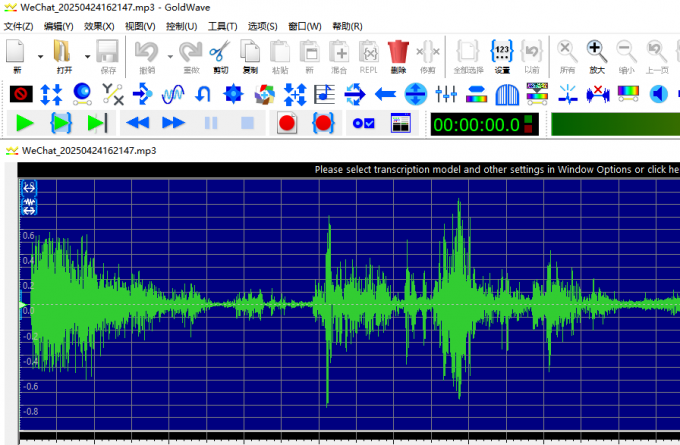The width and height of the screenshot is (680, 445).
Task: Click the 保存 save icon
Action: (108, 52)
